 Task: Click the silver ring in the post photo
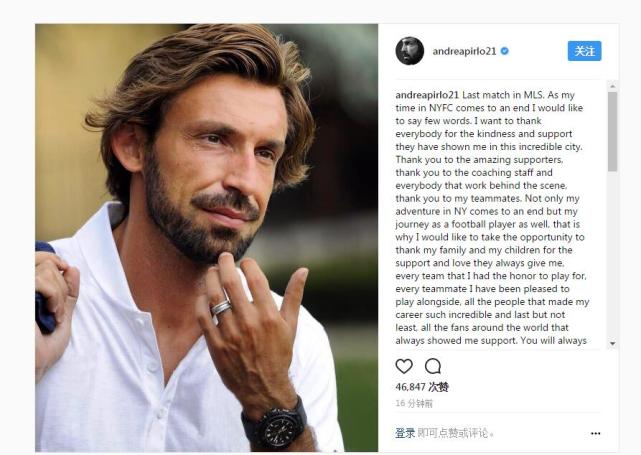coord(221,307)
